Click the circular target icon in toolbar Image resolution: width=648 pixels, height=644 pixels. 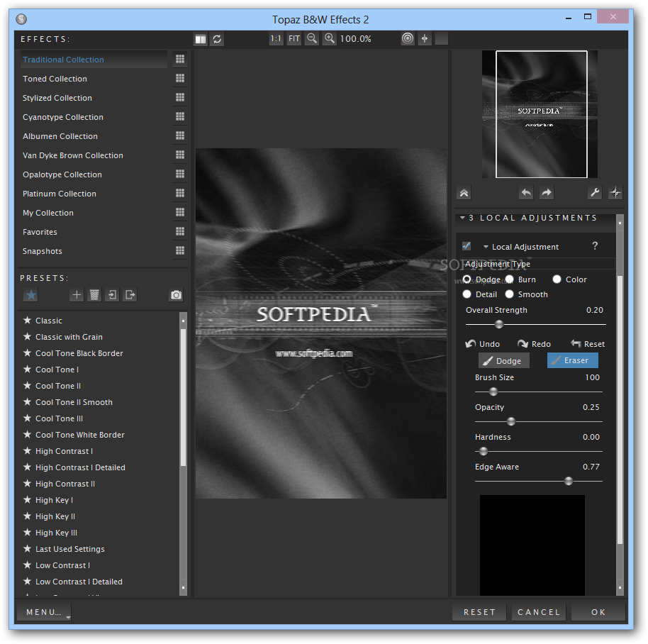(408, 39)
